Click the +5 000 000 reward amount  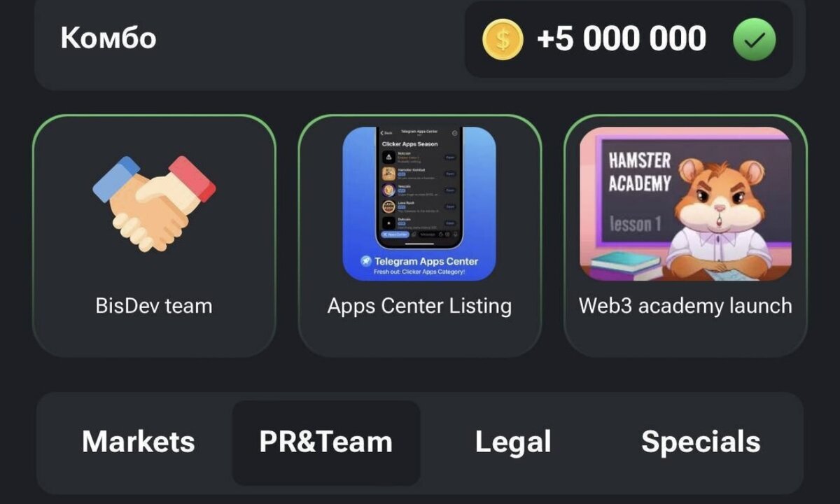coord(622,38)
